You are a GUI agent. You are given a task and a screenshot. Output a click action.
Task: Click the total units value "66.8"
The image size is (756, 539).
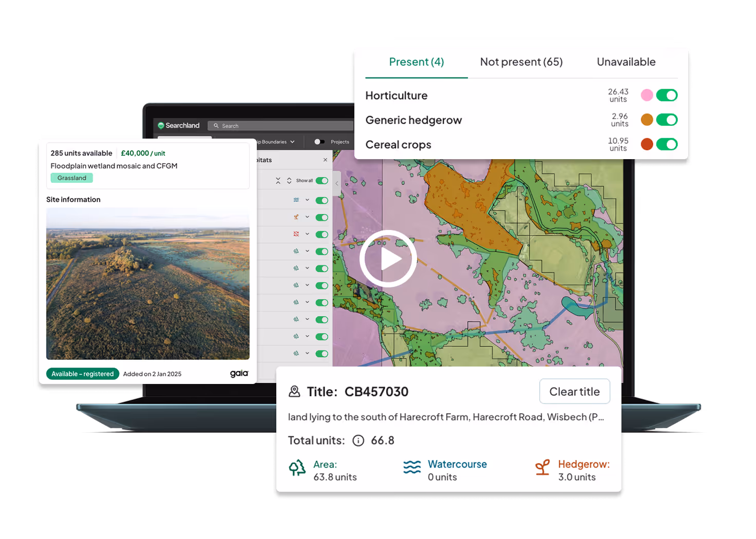click(x=383, y=440)
